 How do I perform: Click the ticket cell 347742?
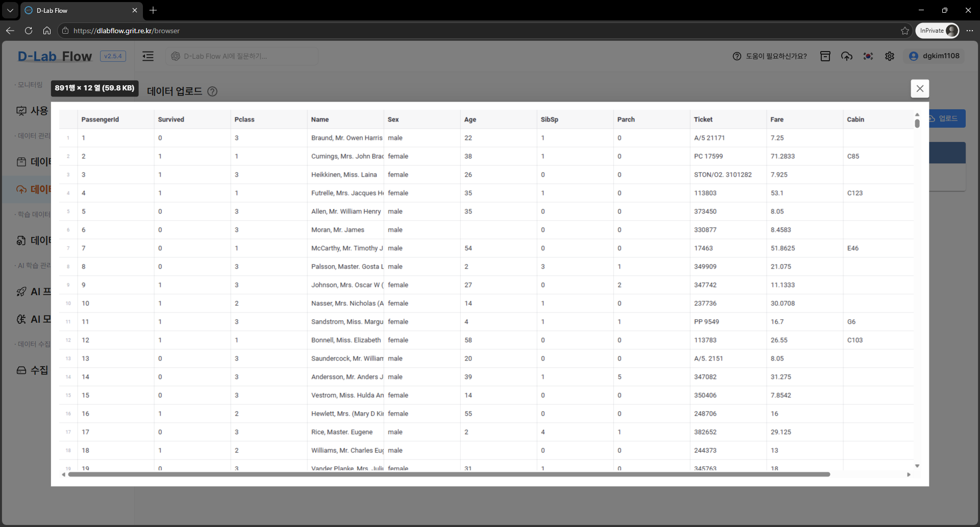728,285
